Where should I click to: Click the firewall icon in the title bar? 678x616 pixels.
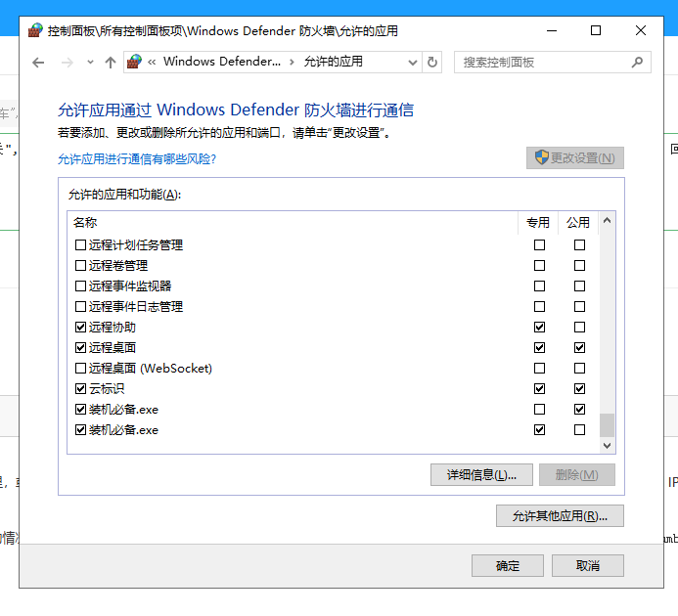pos(35,30)
